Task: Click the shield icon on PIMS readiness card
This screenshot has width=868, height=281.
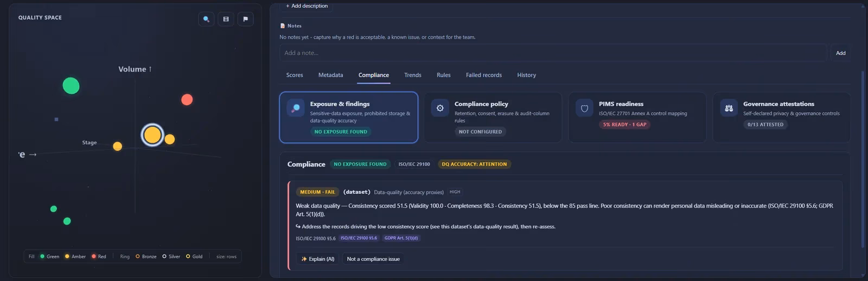Action: coord(584,108)
